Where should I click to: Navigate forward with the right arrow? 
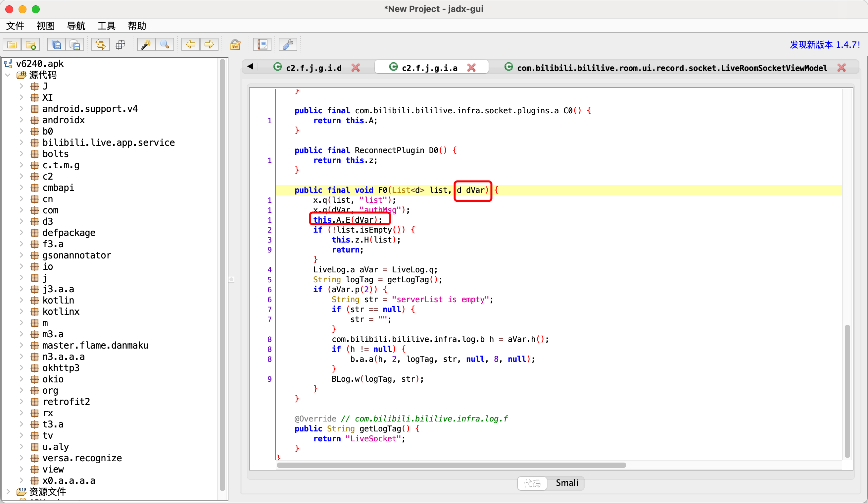pyautogui.click(x=209, y=44)
